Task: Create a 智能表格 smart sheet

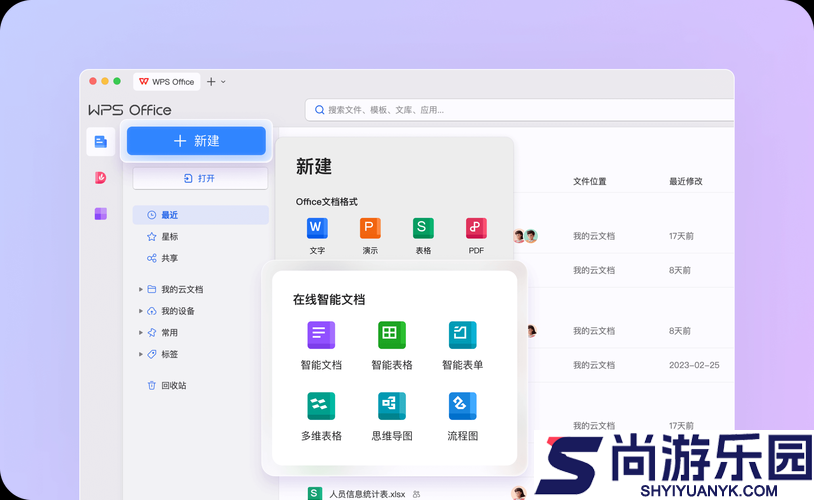Action: pos(392,345)
